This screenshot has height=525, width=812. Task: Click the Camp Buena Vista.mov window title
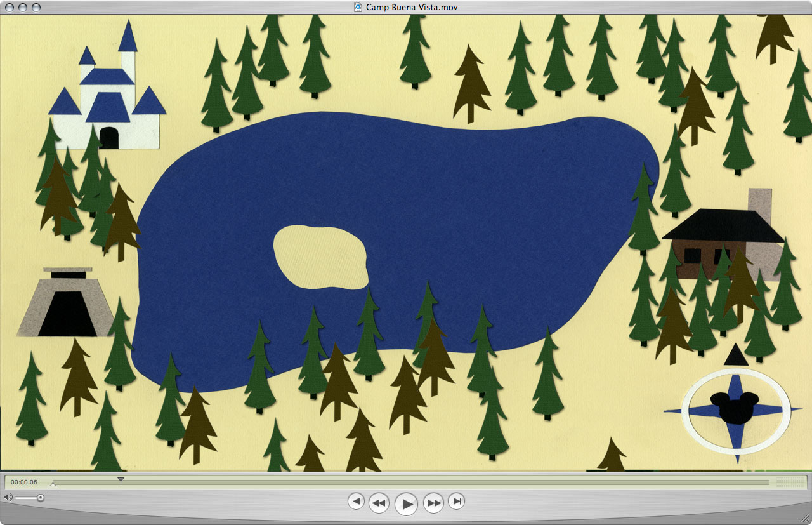click(x=412, y=7)
